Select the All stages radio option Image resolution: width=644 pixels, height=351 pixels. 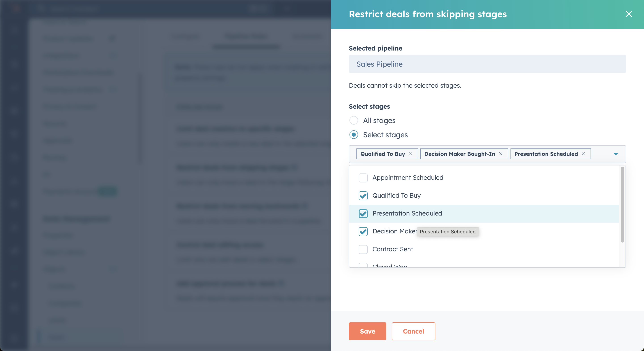[x=354, y=121]
